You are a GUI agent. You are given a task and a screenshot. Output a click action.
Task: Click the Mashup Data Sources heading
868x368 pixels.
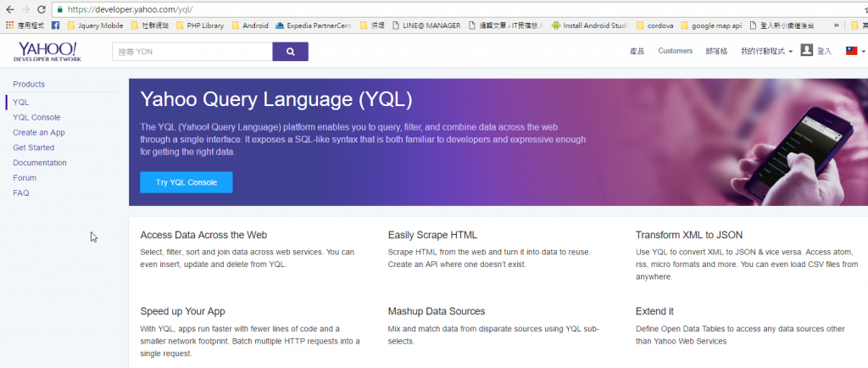pyautogui.click(x=437, y=311)
